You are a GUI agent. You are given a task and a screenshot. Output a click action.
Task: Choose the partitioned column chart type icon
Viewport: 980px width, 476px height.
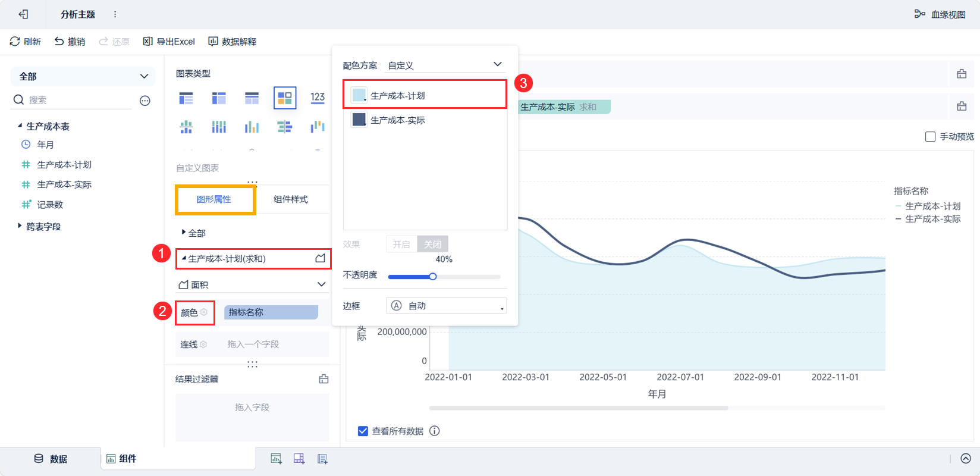[186, 127]
